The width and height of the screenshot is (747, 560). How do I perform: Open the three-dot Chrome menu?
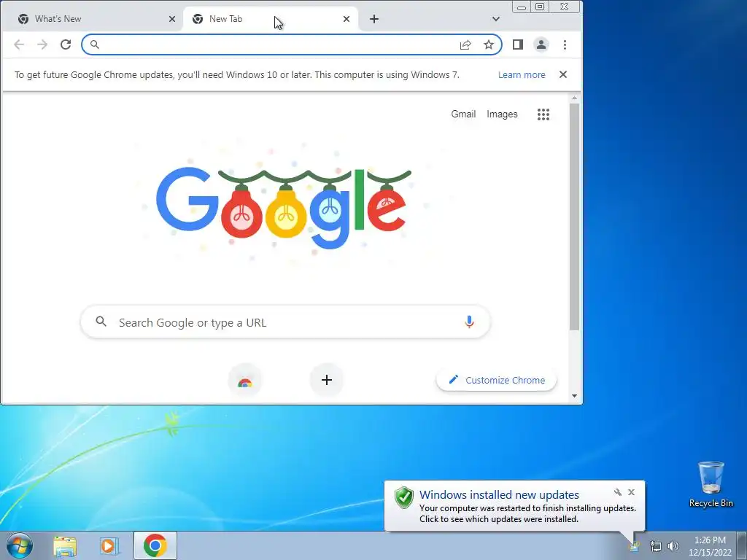click(x=565, y=44)
